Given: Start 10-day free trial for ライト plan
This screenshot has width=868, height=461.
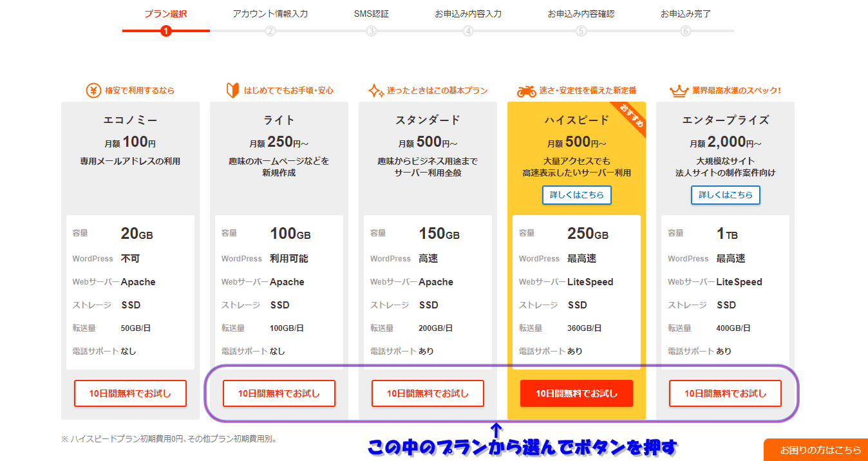Looking at the screenshot, I should (279, 393).
